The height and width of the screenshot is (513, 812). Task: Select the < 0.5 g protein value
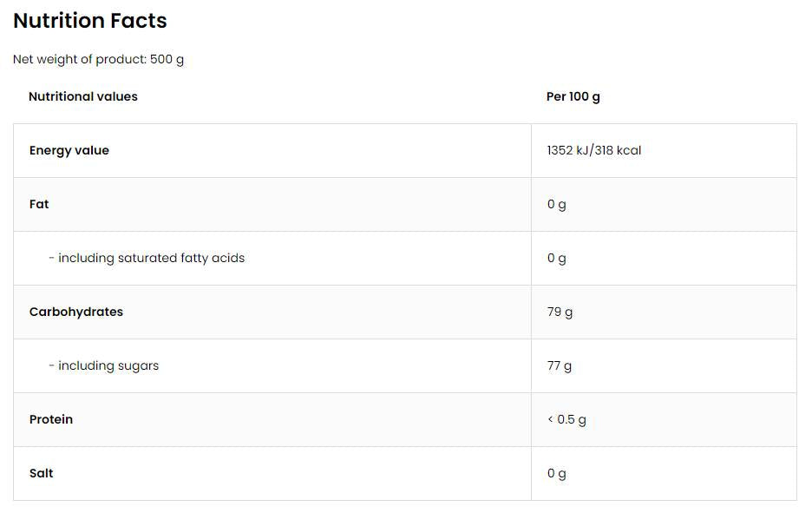point(566,419)
